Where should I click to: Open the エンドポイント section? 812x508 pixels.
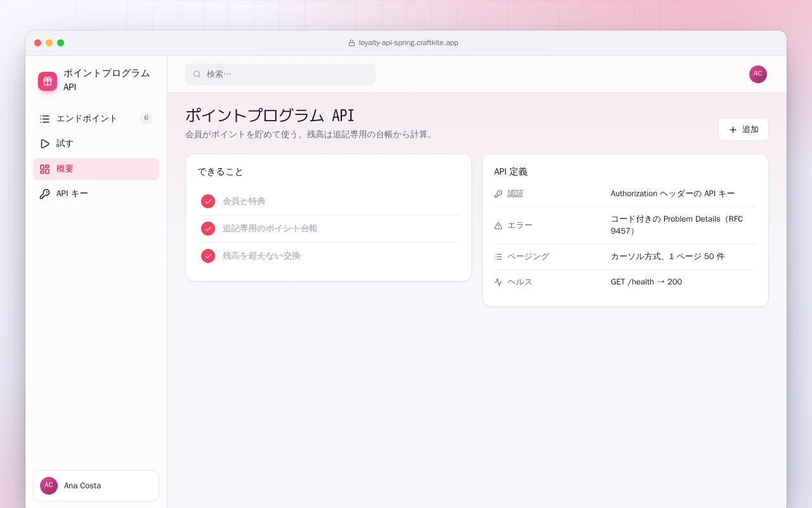[x=96, y=119]
